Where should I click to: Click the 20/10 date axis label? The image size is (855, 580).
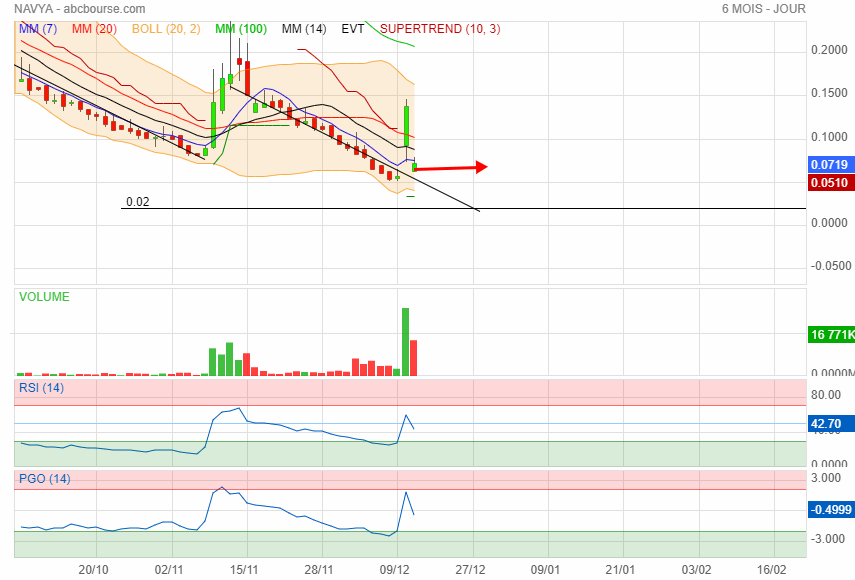coord(93,570)
